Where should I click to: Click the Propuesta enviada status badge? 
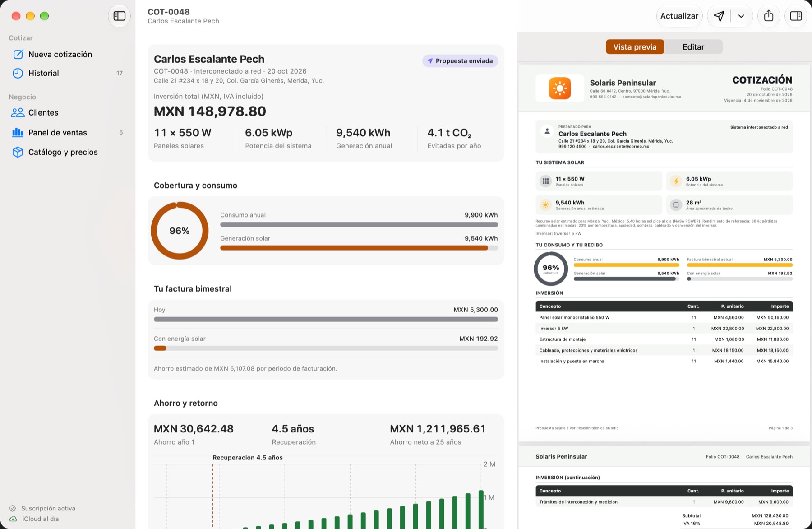pyautogui.click(x=460, y=61)
